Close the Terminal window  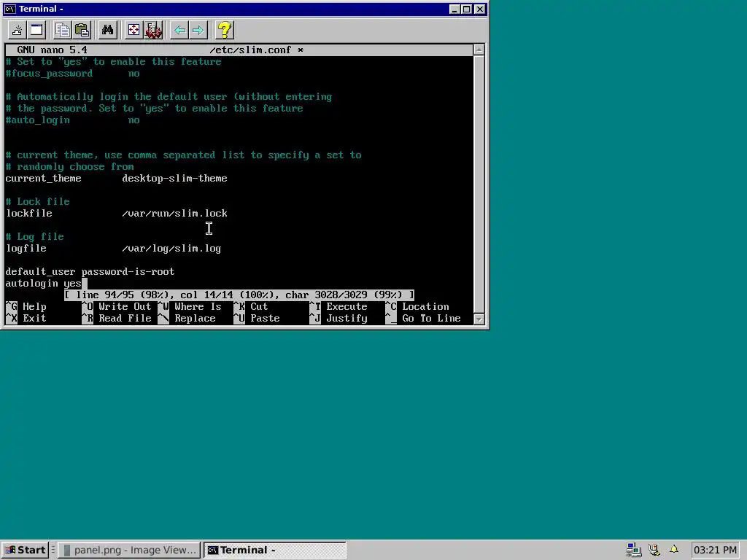(480, 9)
